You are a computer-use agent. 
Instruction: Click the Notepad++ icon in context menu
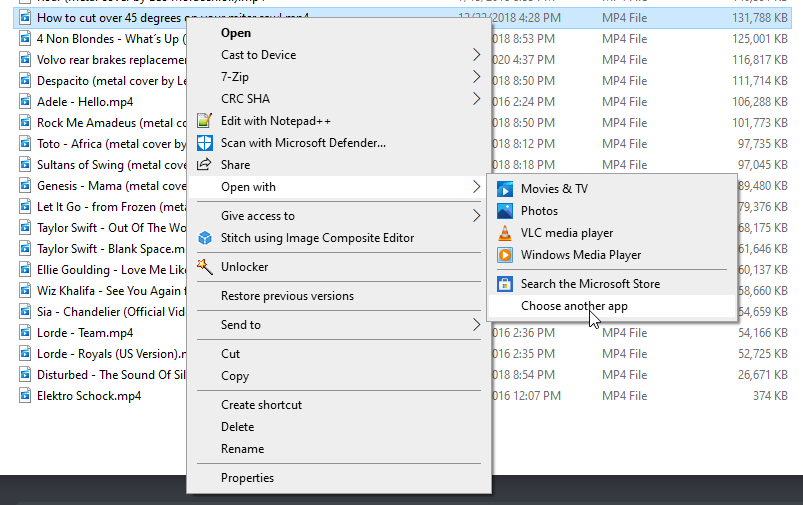click(x=205, y=121)
